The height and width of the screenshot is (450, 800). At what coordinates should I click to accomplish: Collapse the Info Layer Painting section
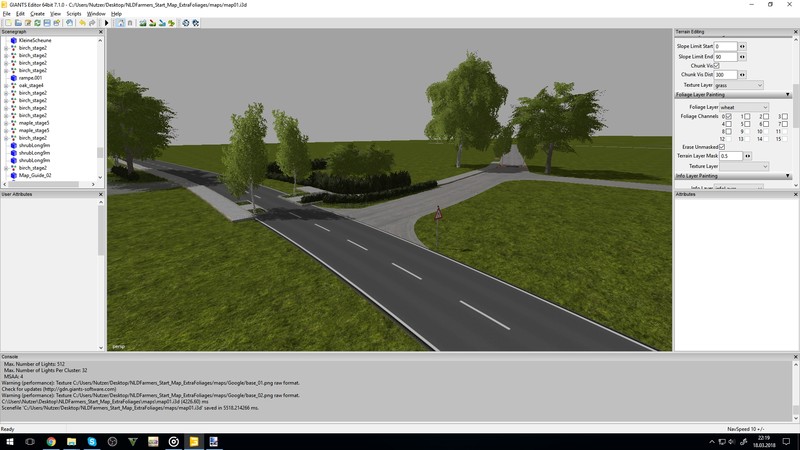(x=788, y=176)
